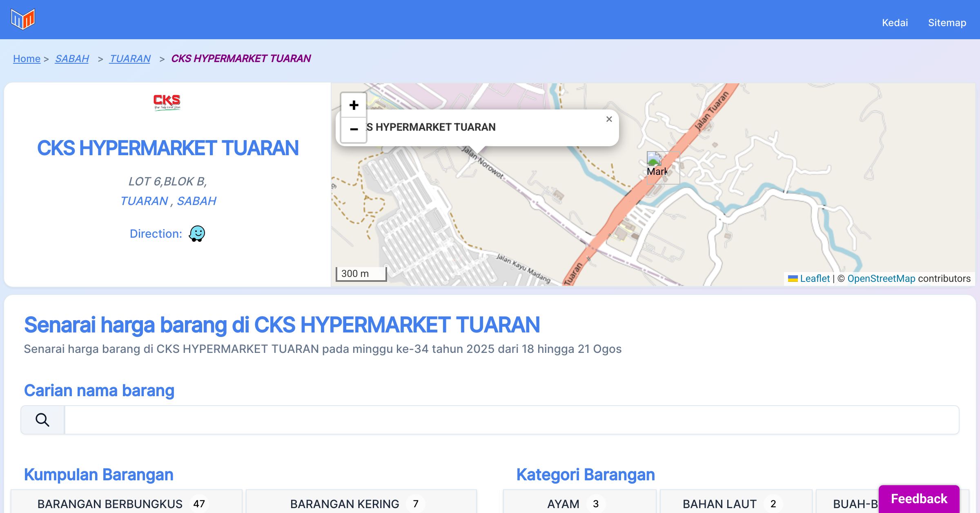Open the Kedai menu item
The width and height of the screenshot is (980, 513).
pos(895,22)
